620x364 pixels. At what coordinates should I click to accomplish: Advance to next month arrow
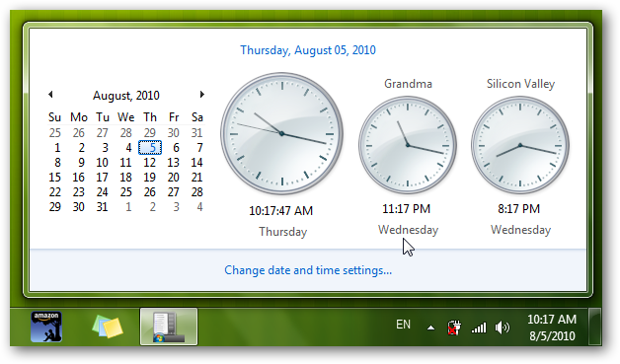202,94
